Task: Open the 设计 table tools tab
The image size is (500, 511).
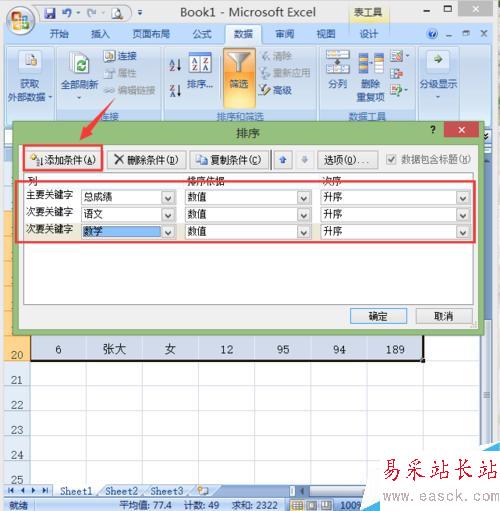Action: click(x=368, y=34)
